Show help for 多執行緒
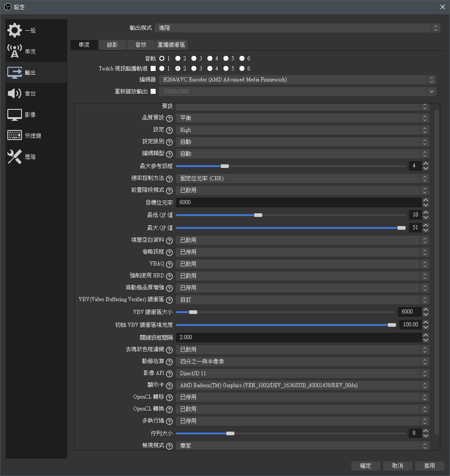450x476 pixels. (169, 422)
